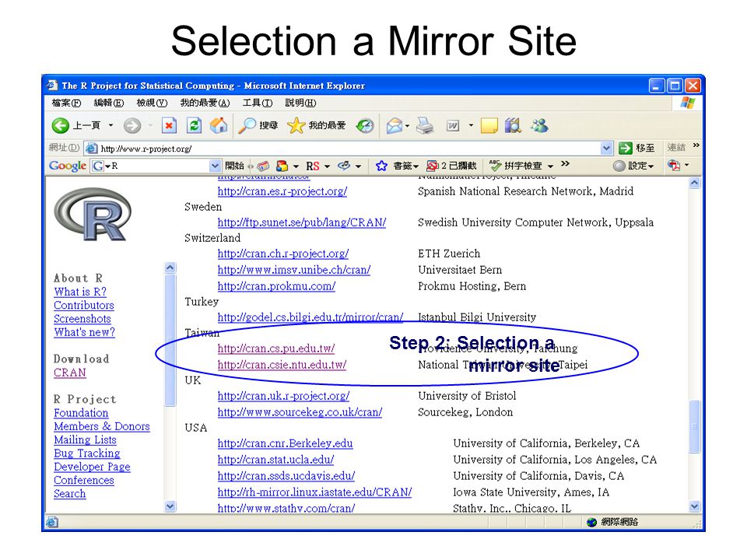Open Favorites star toolbar button

point(317,126)
